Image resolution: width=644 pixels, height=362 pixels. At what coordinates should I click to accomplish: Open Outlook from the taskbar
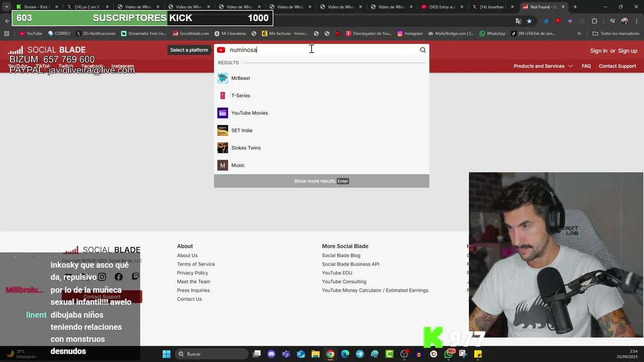click(301, 354)
